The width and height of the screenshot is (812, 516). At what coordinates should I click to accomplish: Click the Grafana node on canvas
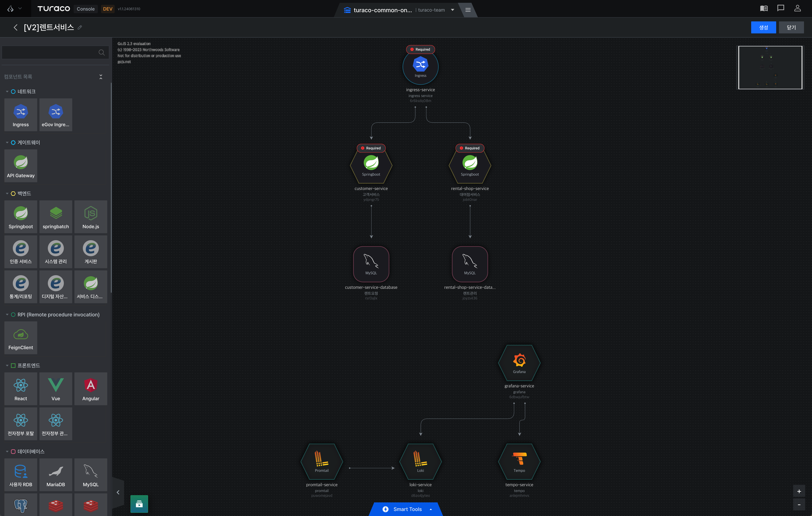pos(519,363)
